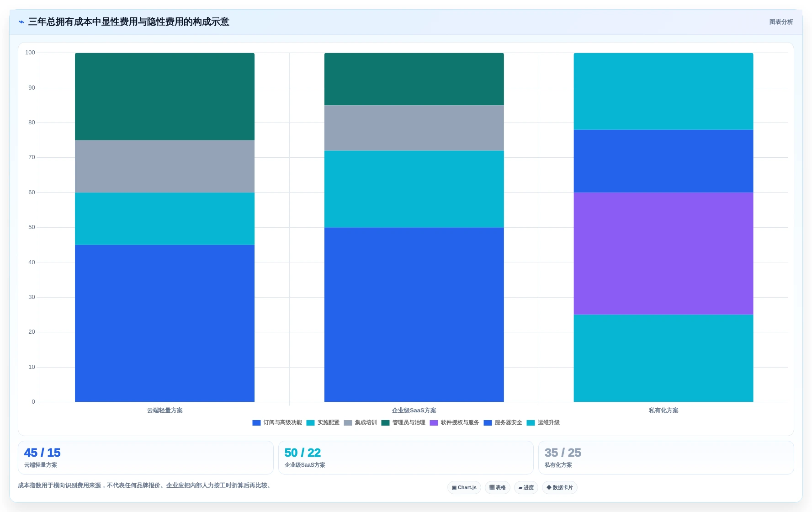Viewport: 812px width, 512px height.
Task: Click the purple segment of 私有化方案 bar
Action: [663, 254]
